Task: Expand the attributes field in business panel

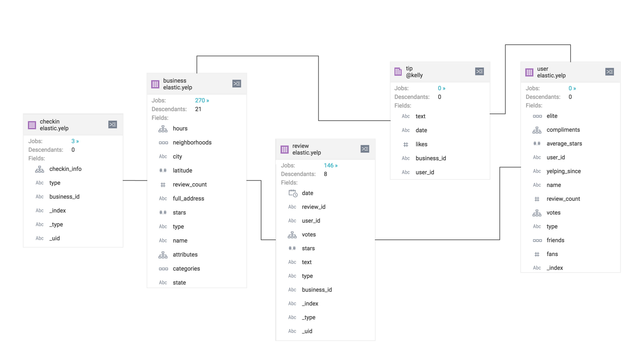Action: pyautogui.click(x=184, y=254)
